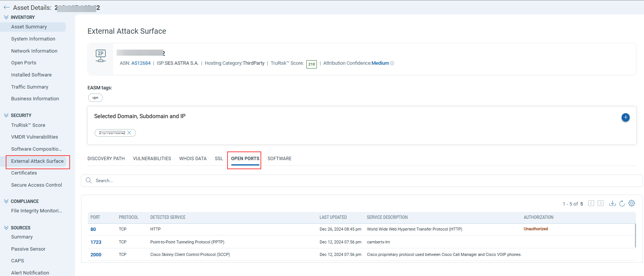Remove the selected IP chip with X
Image resolution: width=644 pixels, height=276 pixels.
point(129,133)
